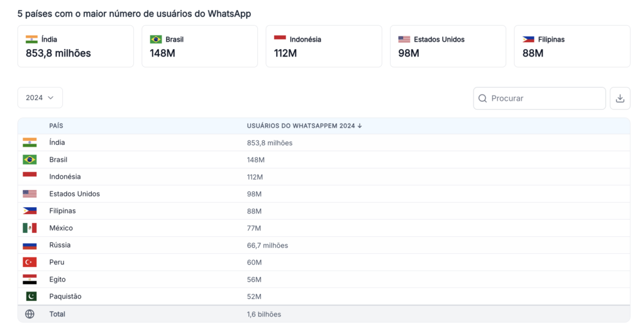Focus the Procurar search field
The height and width of the screenshot is (328, 644).
[x=539, y=98]
